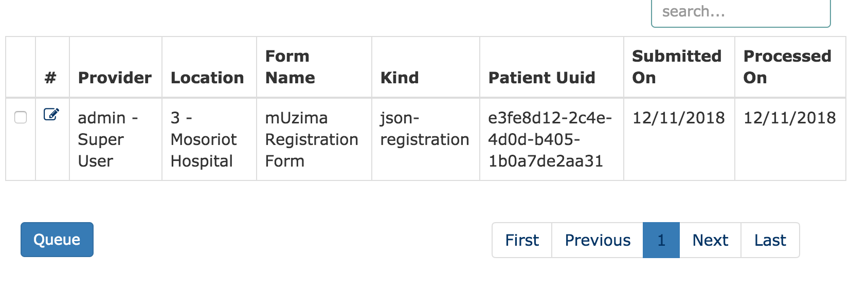Sort by the Patient Uuid column header

click(542, 78)
